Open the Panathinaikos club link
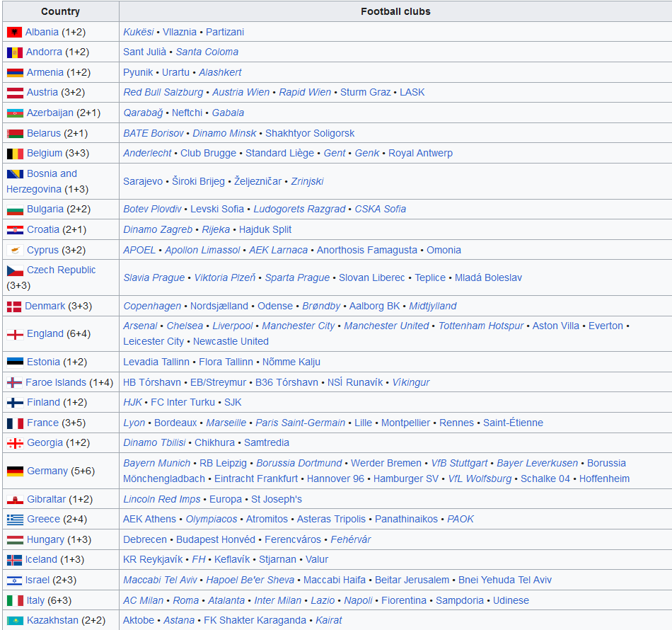The image size is (672, 630). tap(406, 519)
